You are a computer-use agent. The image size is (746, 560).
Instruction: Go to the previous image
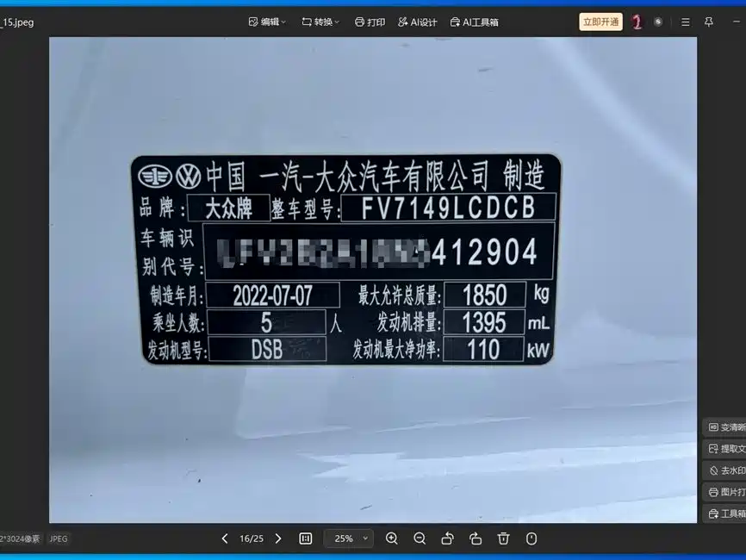click(x=225, y=538)
